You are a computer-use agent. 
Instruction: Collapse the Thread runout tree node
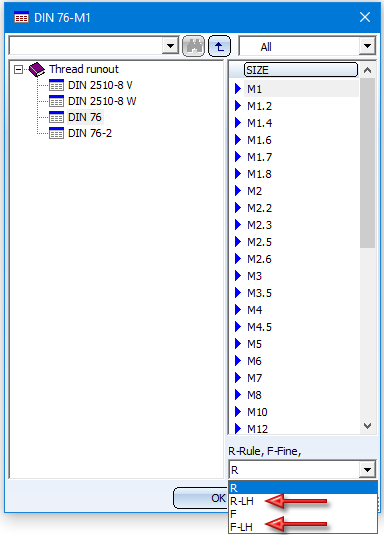click(x=18, y=70)
